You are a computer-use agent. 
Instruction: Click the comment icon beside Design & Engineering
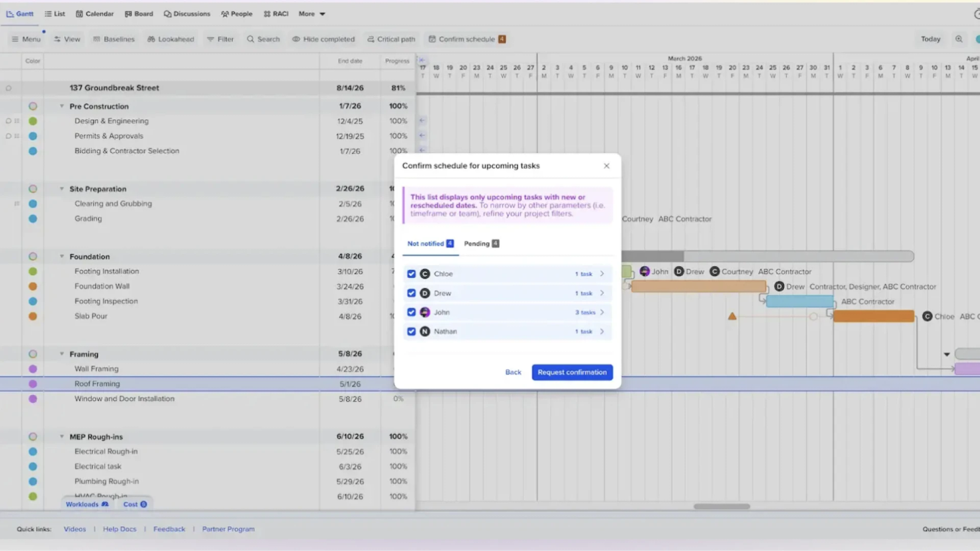pos(9,121)
